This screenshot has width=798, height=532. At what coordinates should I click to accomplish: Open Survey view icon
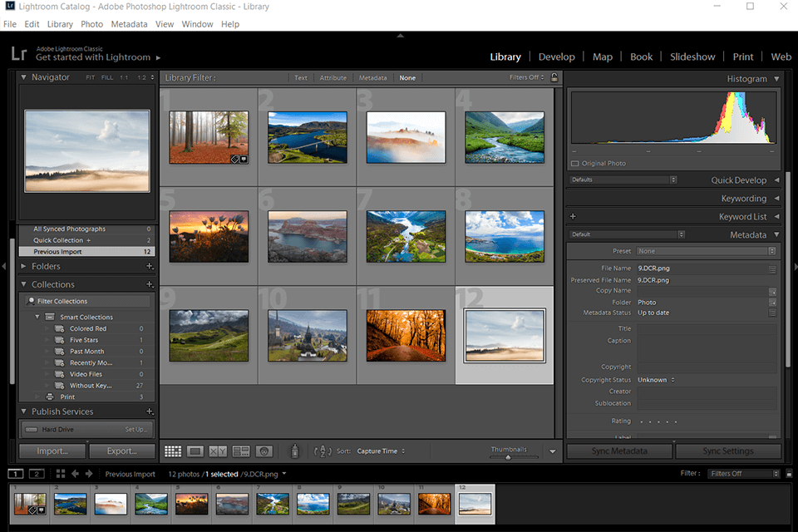point(241,451)
